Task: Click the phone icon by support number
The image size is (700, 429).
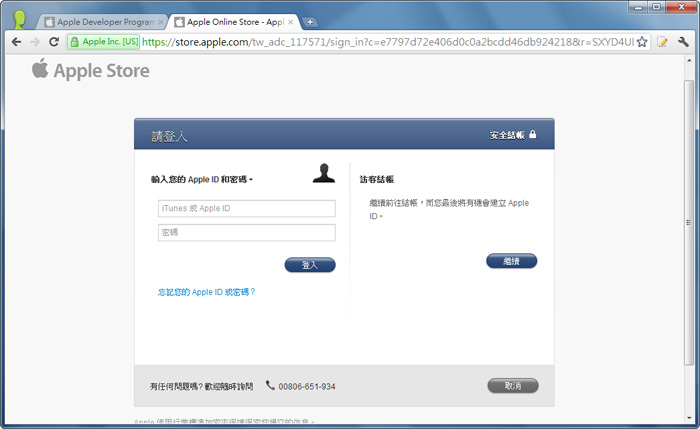Action: pos(270,385)
